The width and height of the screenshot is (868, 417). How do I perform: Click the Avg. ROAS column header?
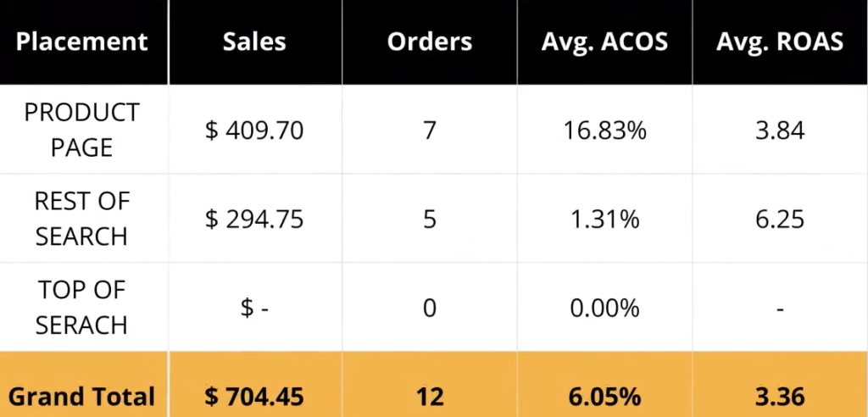coord(780,42)
